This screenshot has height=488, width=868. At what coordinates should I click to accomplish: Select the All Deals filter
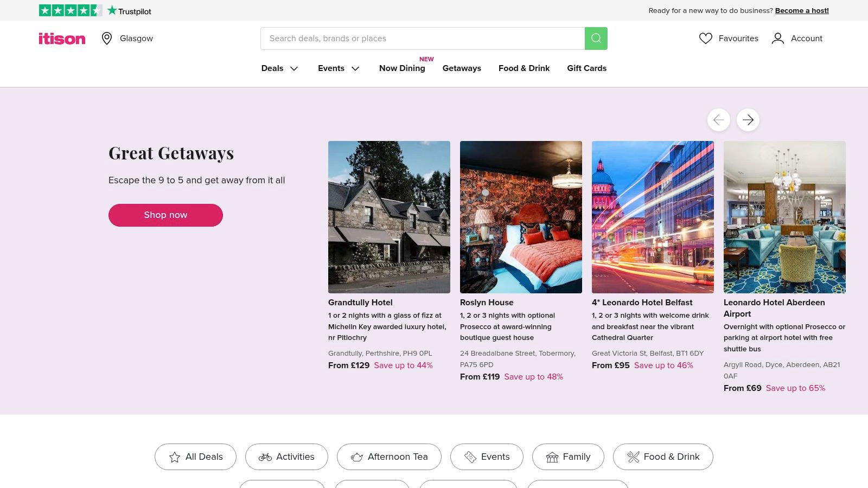click(195, 457)
